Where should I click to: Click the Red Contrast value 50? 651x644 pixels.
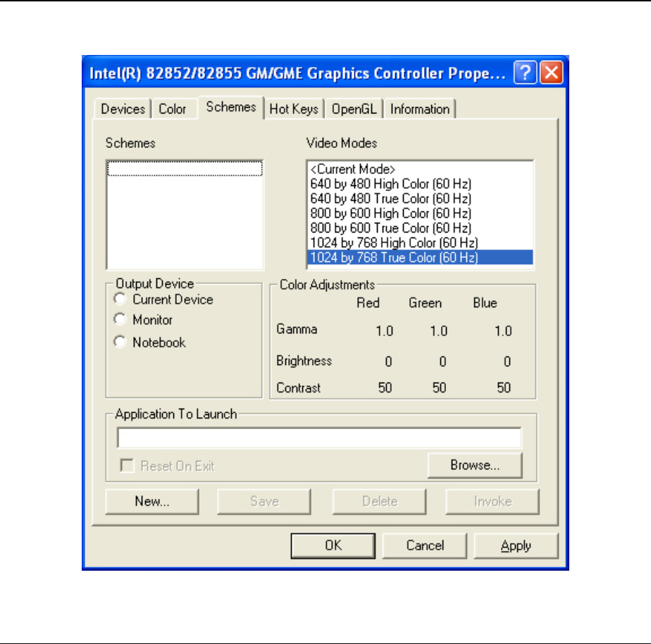(x=385, y=388)
